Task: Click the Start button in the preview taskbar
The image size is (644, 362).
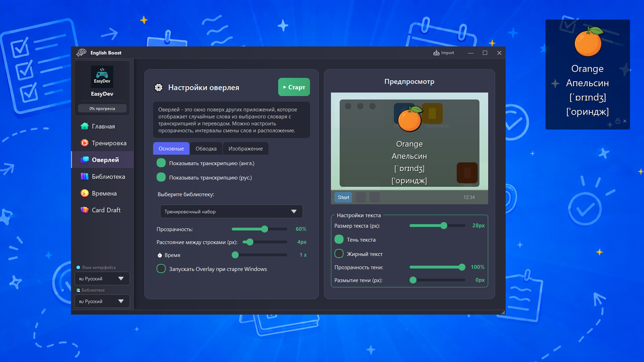Action: coord(343,197)
